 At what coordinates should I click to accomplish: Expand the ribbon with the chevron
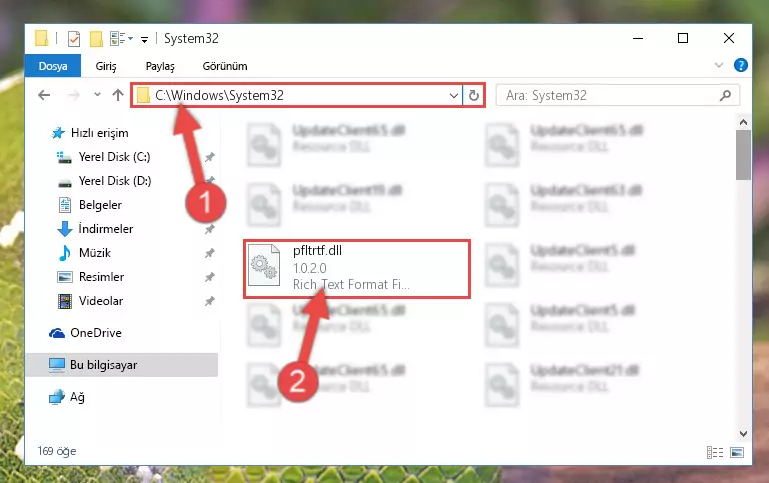(719, 65)
